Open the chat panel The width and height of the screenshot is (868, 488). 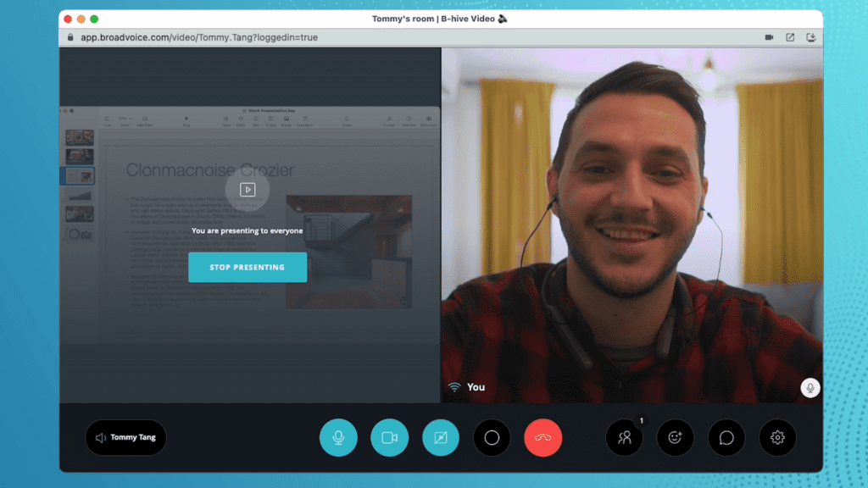tap(726, 438)
